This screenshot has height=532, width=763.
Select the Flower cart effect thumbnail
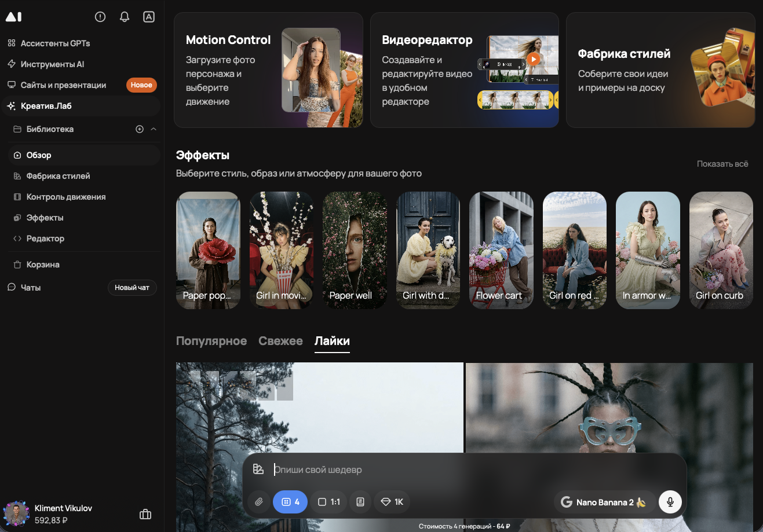501,250
